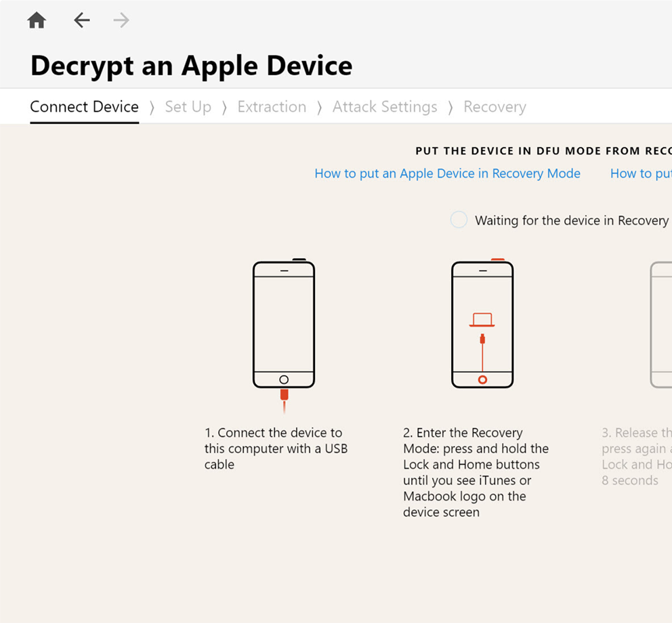Select the step 1 phone illustration
The image size is (672, 623).
click(x=284, y=324)
